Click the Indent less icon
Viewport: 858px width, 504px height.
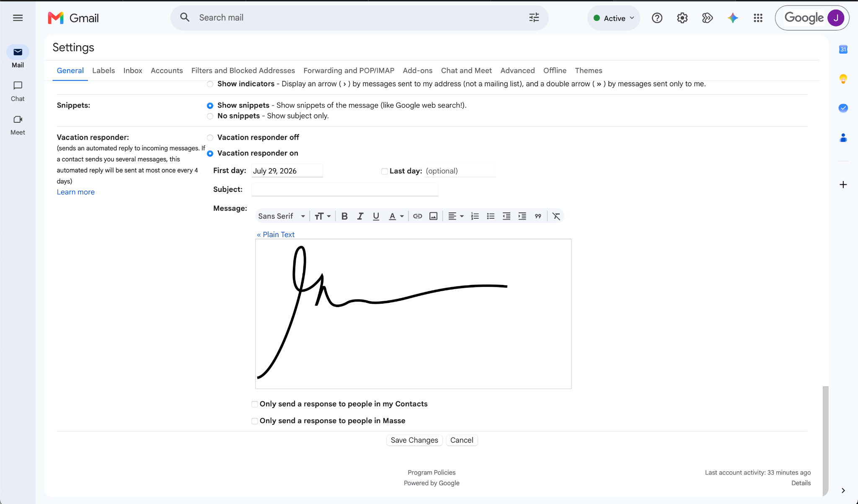click(x=507, y=216)
